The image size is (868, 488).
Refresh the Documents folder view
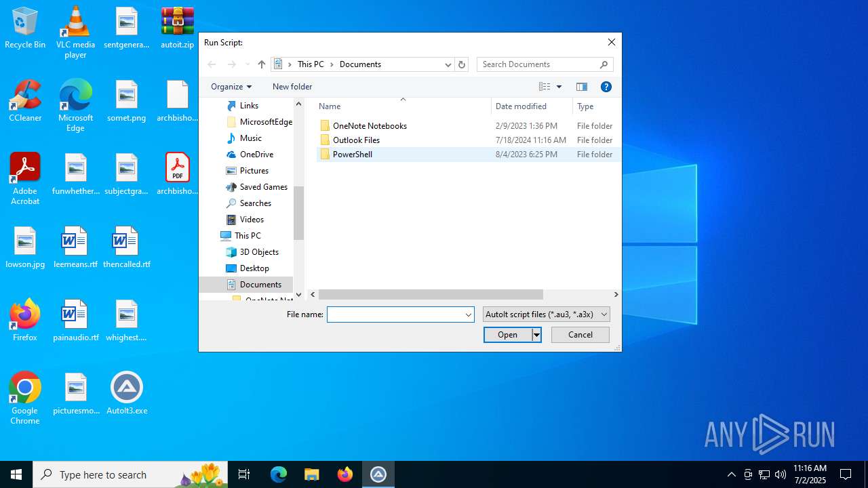click(462, 64)
